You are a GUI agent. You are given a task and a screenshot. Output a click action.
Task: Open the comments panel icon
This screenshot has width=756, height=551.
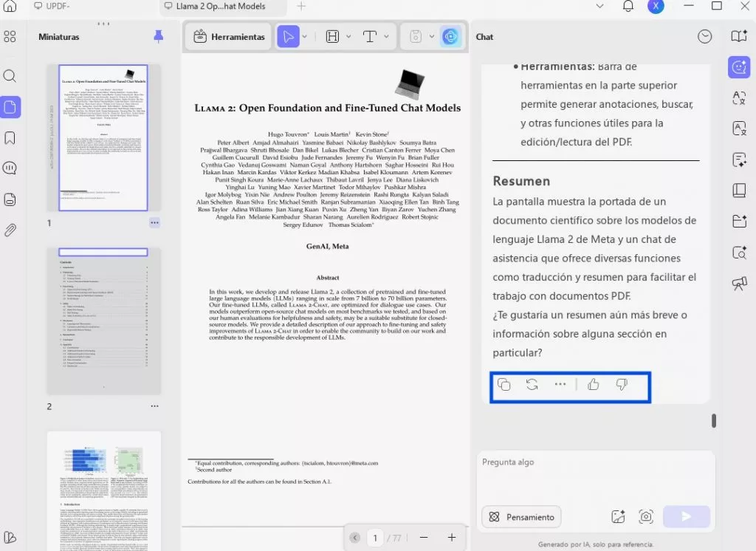tap(10, 168)
